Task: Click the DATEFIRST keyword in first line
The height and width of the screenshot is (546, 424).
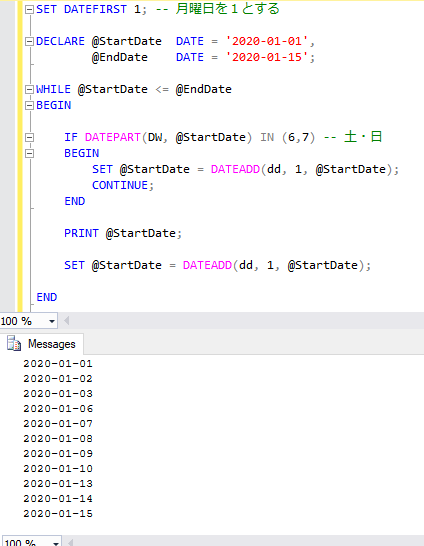Action: point(95,9)
